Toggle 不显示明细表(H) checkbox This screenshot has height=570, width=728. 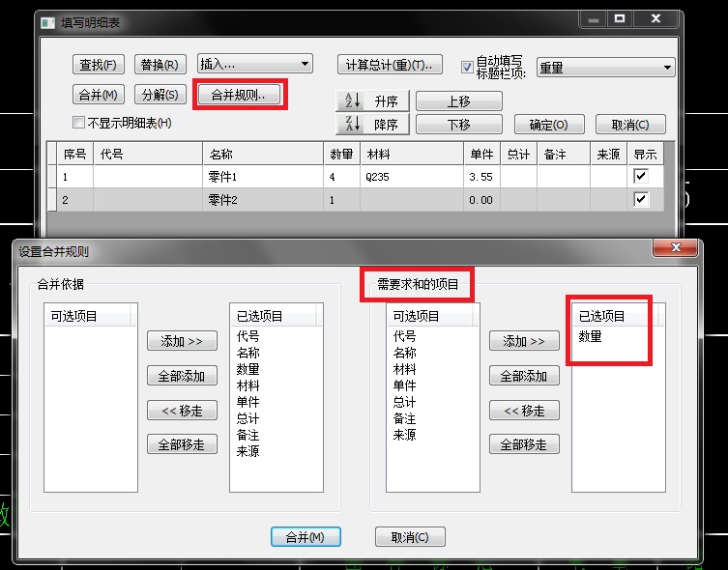click(79, 123)
